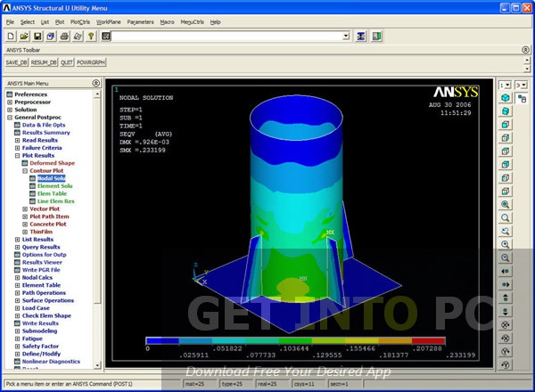
Task: Click the ANSYS Toolbar scroll up arrow
Action: click(x=527, y=60)
